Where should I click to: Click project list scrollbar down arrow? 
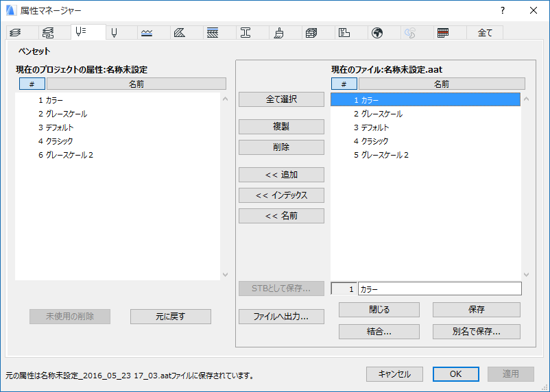click(225, 275)
